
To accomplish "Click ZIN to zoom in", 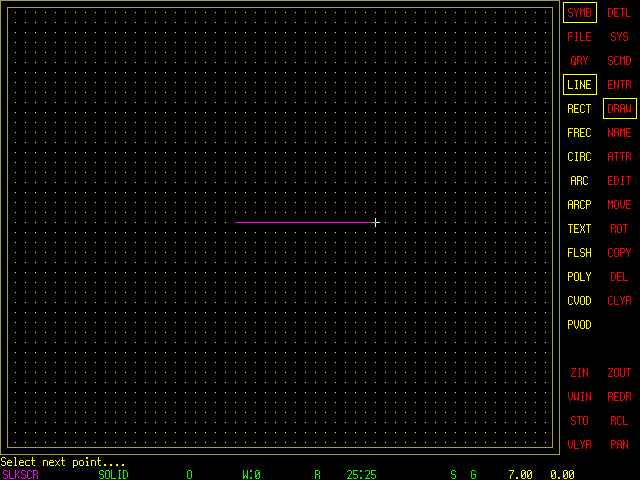I will tap(579, 373).
